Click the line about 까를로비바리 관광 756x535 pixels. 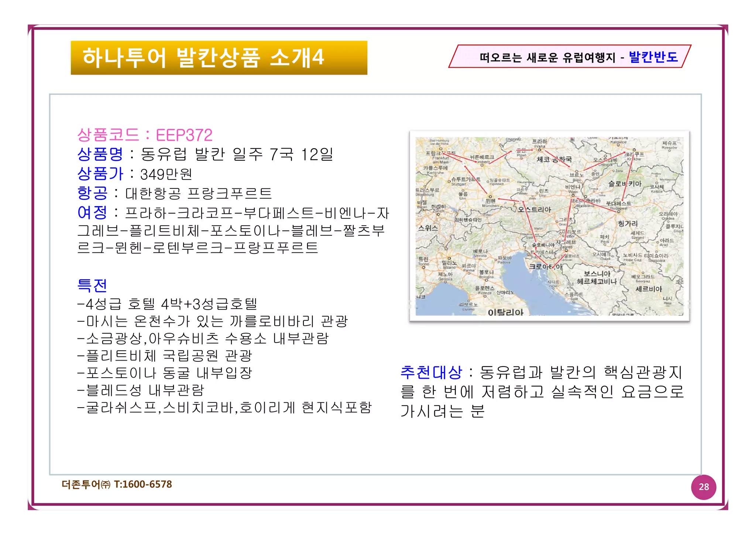(213, 321)
